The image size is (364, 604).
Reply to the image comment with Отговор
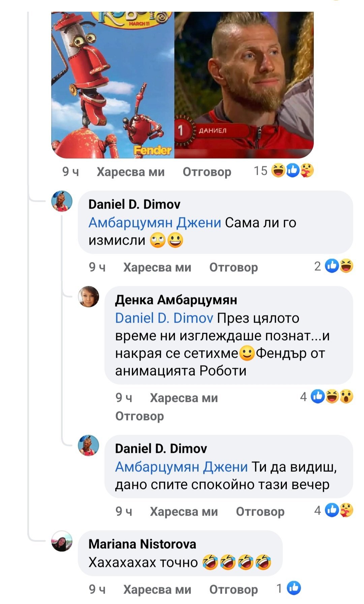point(207,172)
